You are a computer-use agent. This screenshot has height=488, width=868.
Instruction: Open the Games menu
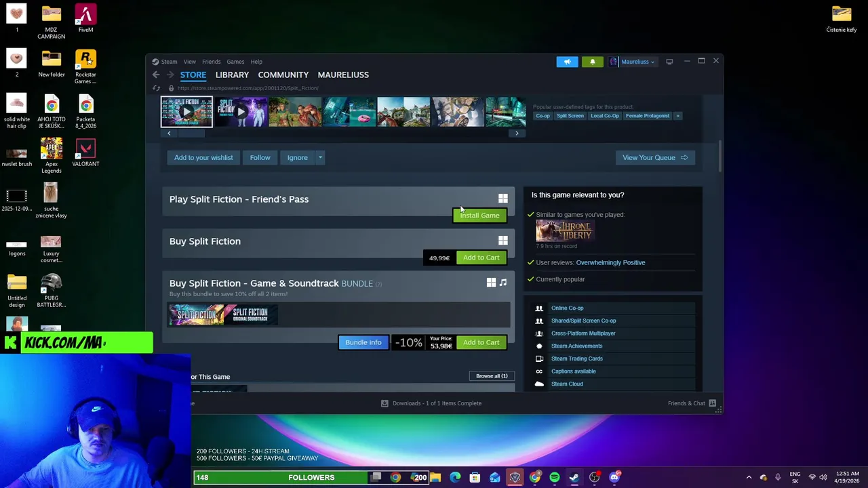click(235, 62)
